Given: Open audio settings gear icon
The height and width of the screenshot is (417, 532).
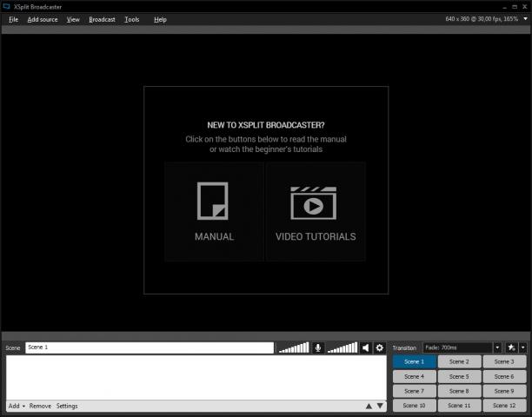Looking at the screenshot, I should [379, 347].
